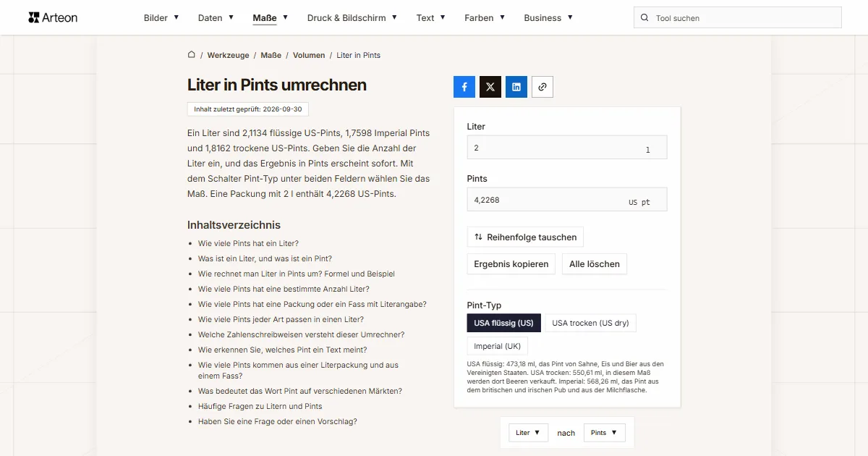Open the Farben menu

(x=485, y=17)
